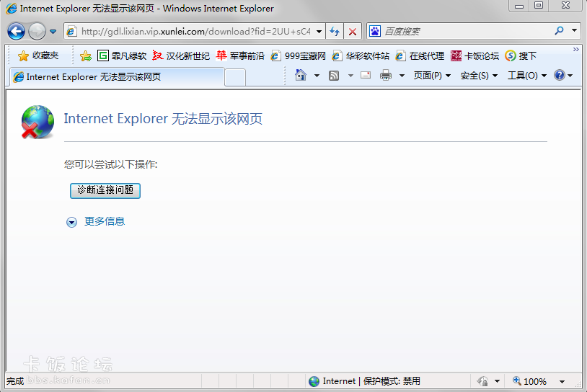Open the Print options dropdown arrow
Viewport: 587px width, 392px height.
pyautogui.click(x=402, y=76)
